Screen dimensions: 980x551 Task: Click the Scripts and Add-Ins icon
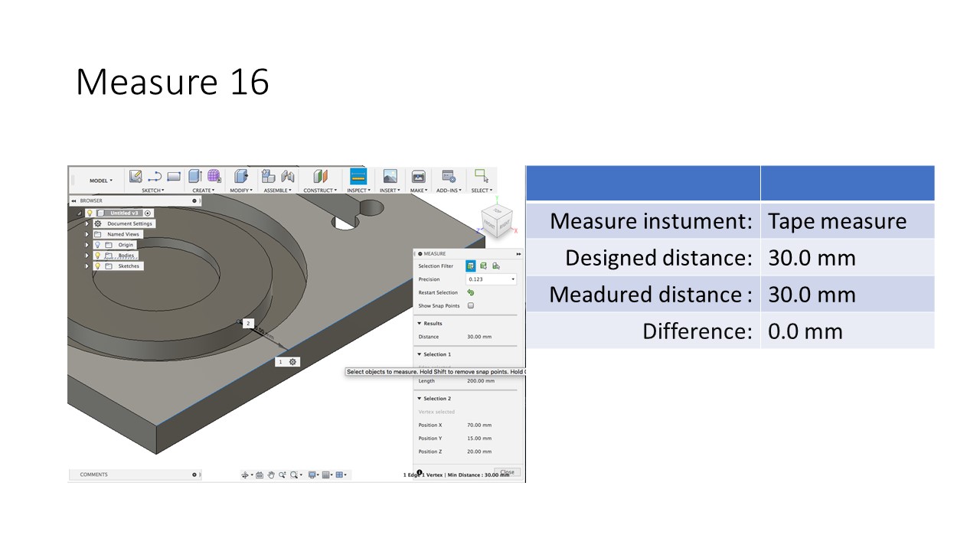tap(449, 176)
